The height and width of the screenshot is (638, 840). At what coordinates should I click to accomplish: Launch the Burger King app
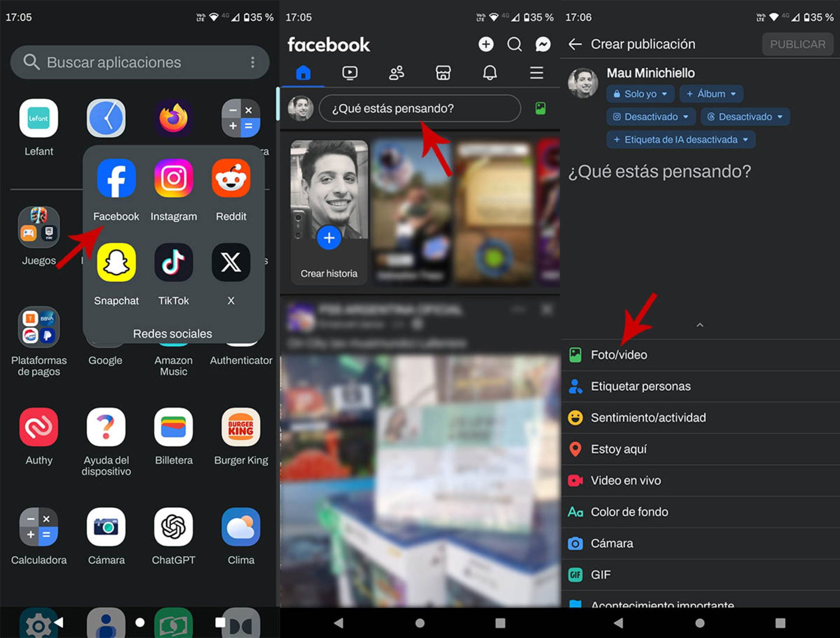241,427
